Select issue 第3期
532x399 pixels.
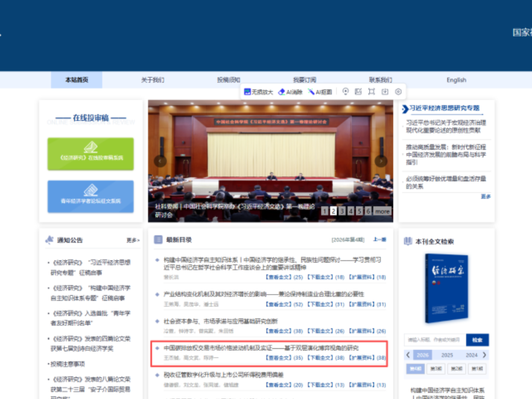436,368
